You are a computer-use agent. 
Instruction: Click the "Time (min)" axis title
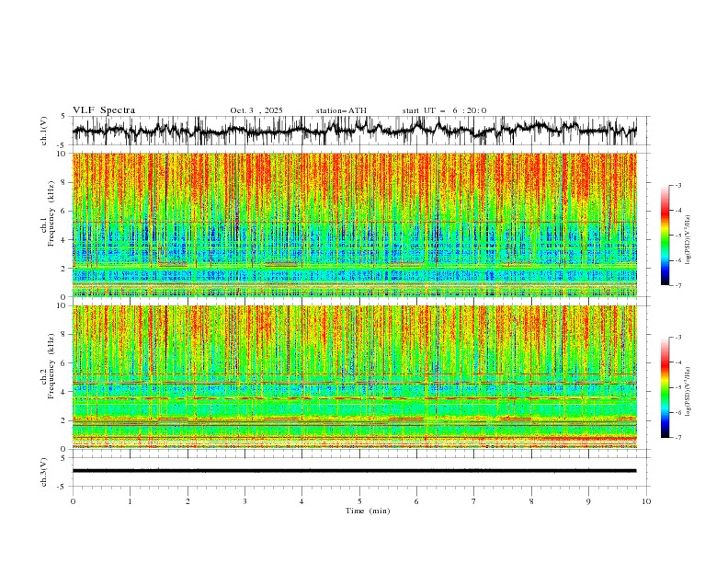coord(368,511)
